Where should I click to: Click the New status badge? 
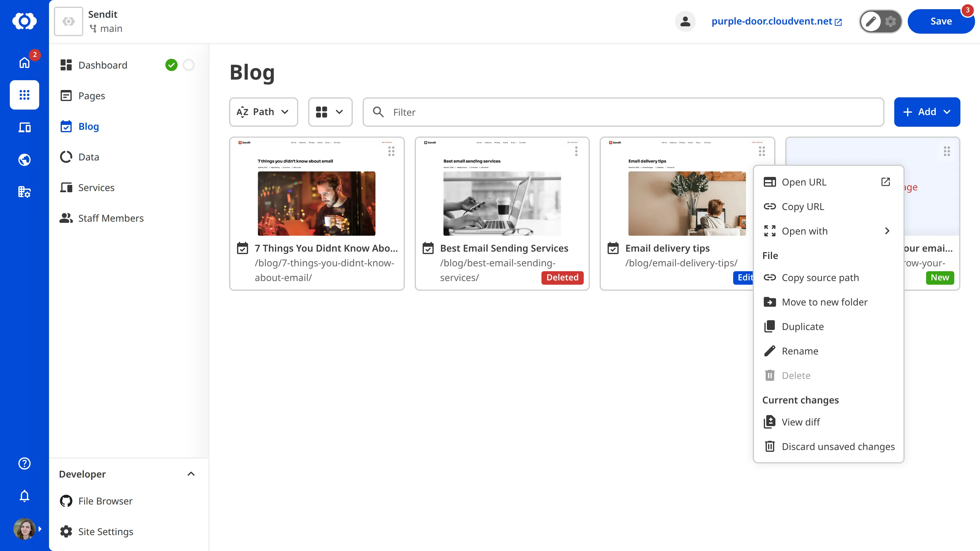tap(940, 278)
